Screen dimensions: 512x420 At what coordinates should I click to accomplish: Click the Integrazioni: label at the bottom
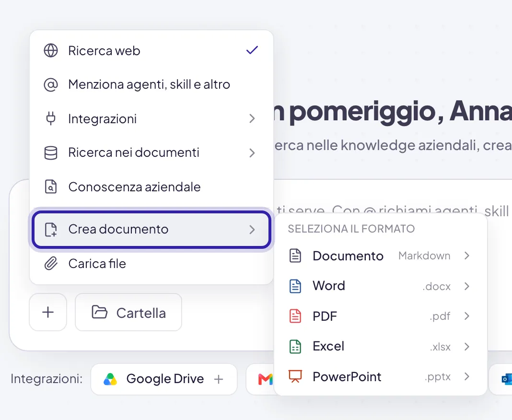[47, 379]
